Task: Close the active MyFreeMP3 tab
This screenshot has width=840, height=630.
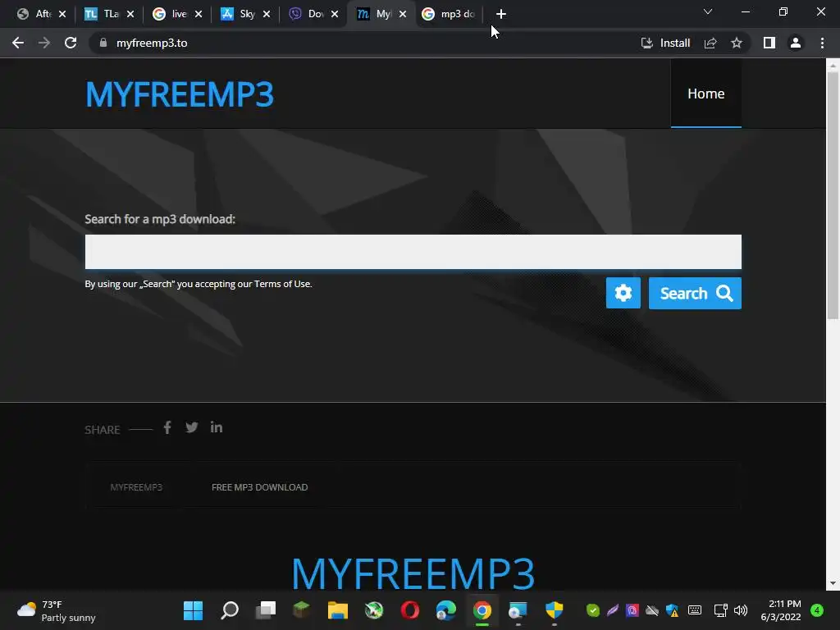Action: point(402,14)
